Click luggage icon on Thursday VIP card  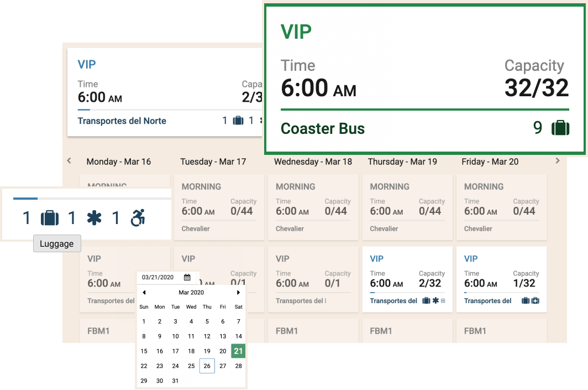[x=426, y=301]
